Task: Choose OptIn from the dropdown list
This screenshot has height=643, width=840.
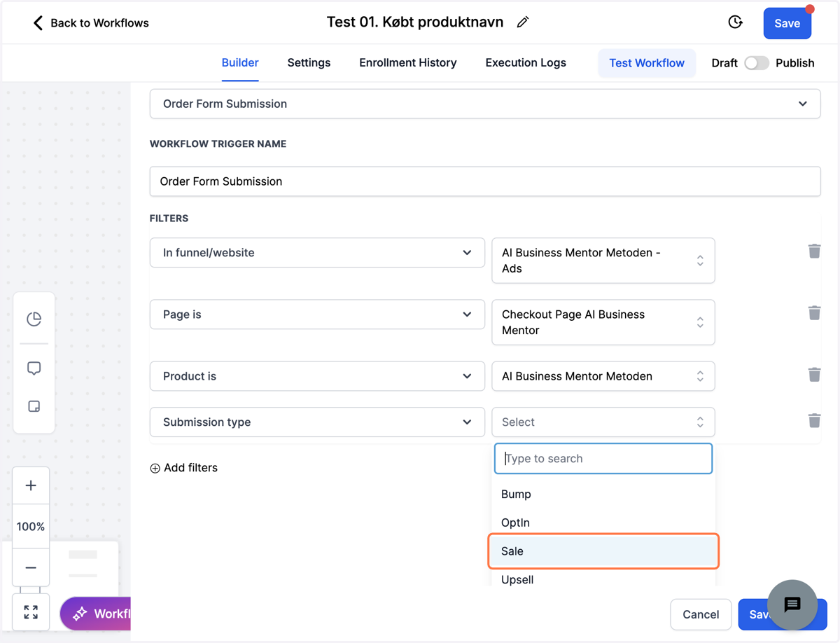Action: click(x=603, y=523)
